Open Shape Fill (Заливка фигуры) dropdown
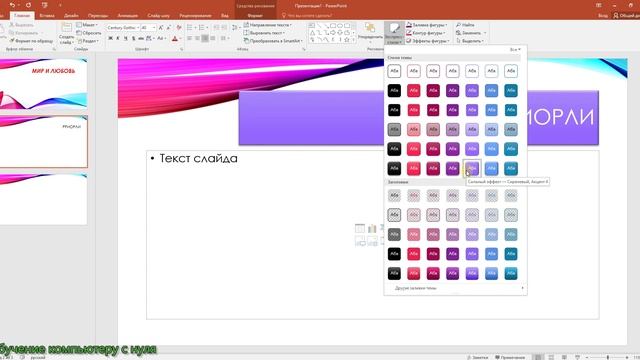This screenshot has height=360, width=640. click(x=427, y=25)
